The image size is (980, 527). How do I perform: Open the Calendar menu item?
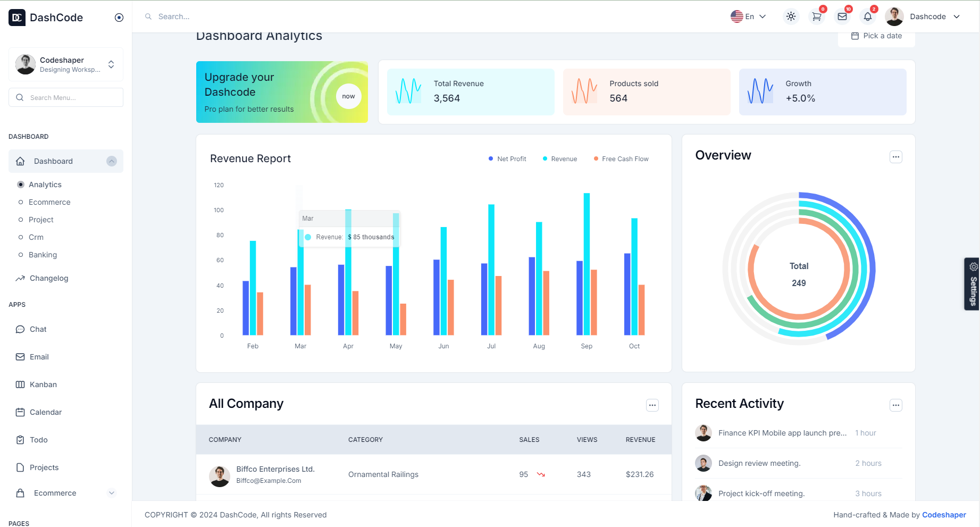click(46, 412)
